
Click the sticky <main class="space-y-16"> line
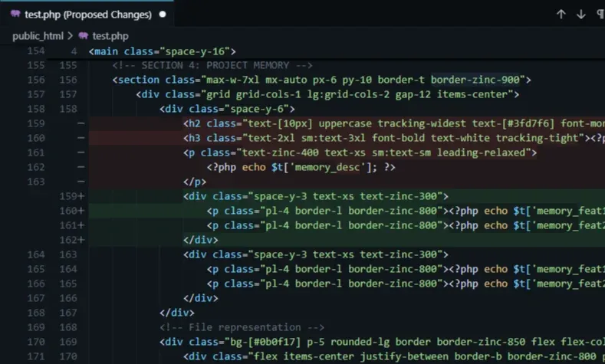coord(162,51)
